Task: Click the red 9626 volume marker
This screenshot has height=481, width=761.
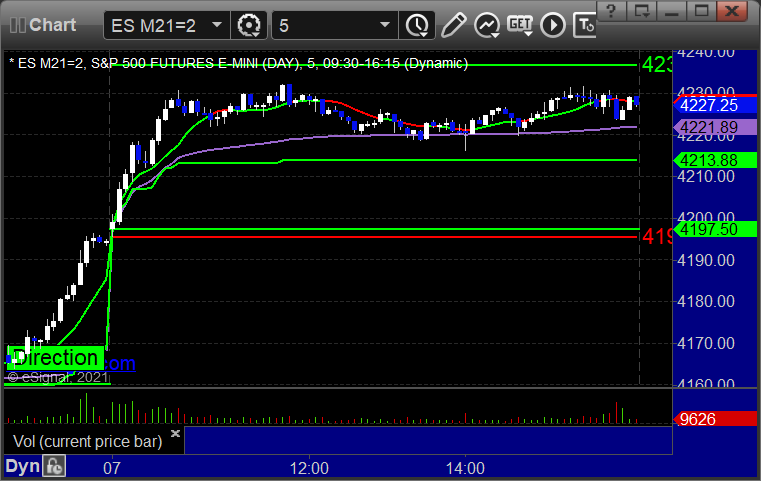Action: (715, 419)
